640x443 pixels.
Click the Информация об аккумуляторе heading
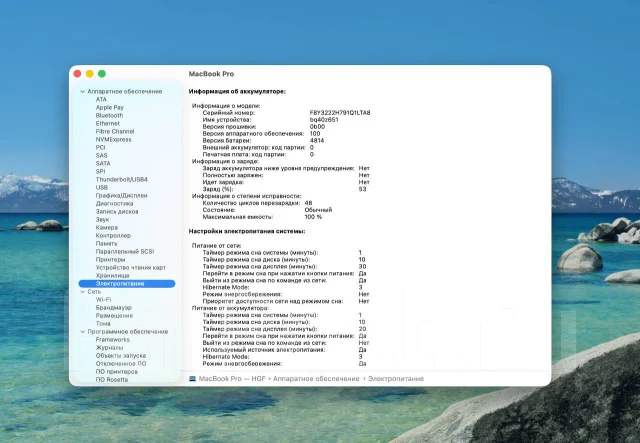coord(237,91)
